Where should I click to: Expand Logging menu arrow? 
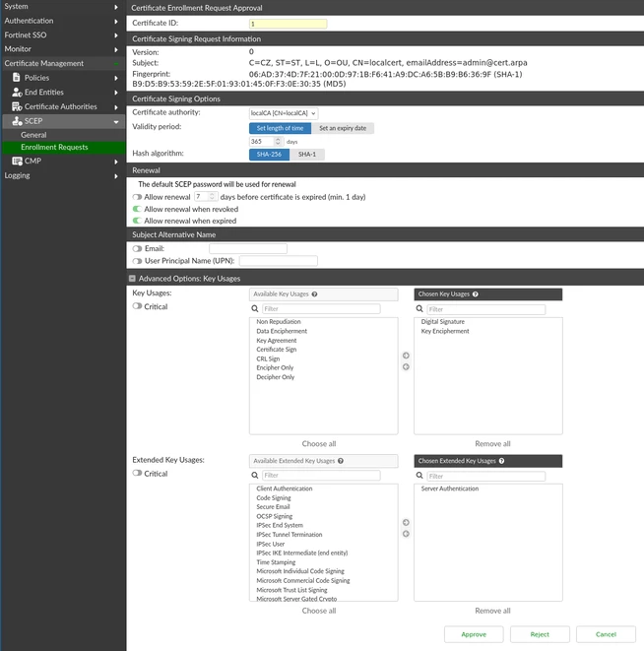click(116, 176)
